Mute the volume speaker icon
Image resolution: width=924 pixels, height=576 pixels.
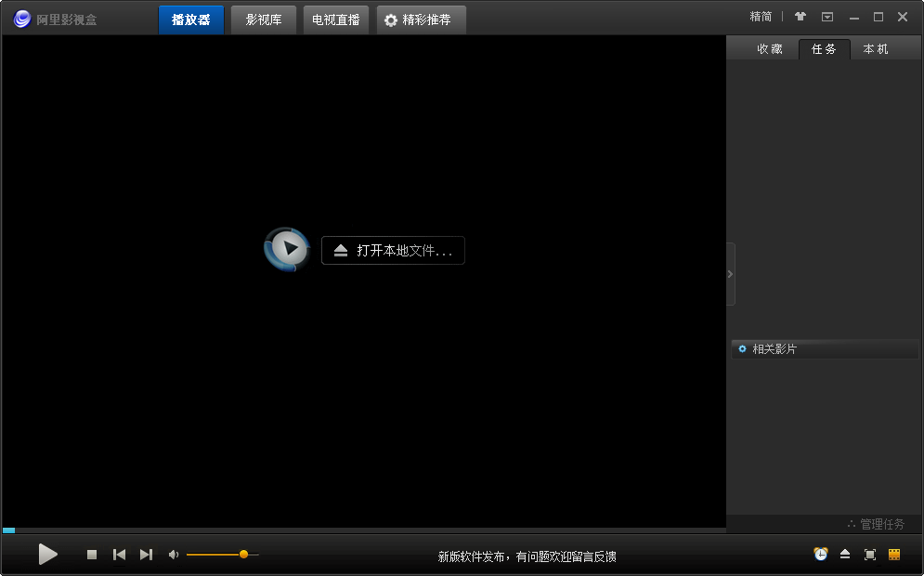click(173, 555)
